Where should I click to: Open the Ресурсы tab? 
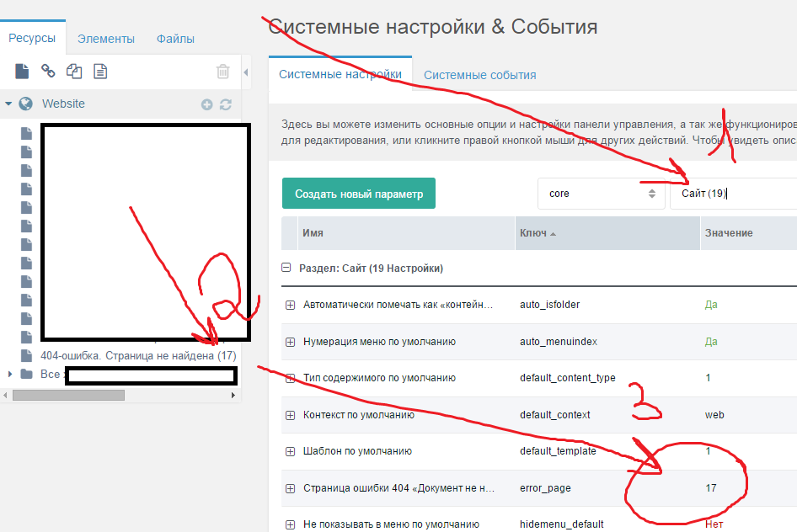click(32, 38)
